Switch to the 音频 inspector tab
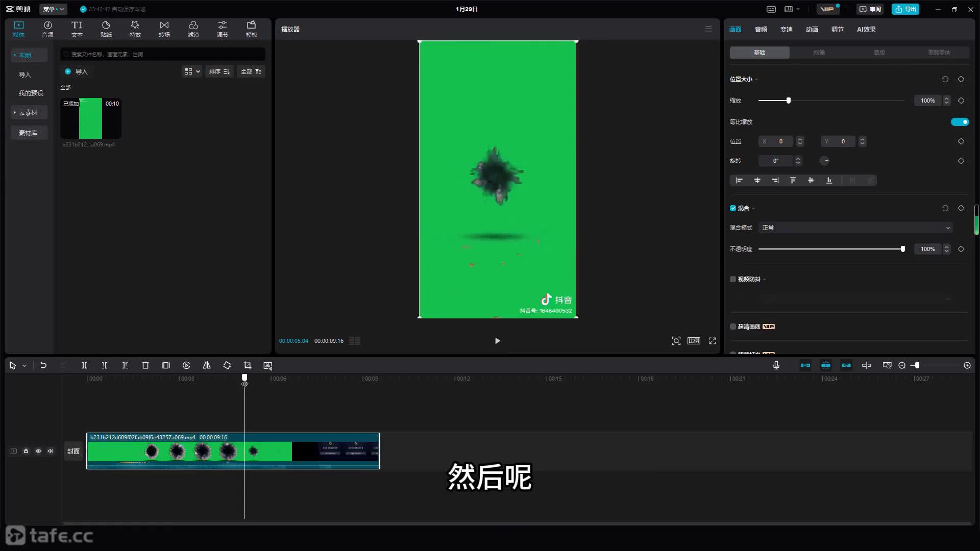This screenshot has width=980, height=551. [x=761, y=29]
